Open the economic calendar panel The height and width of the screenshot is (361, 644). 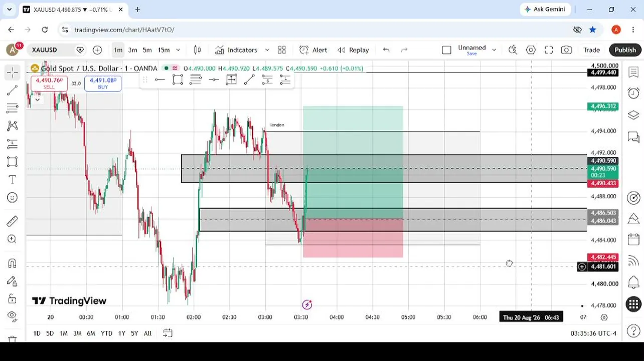(x=633, y=240)
